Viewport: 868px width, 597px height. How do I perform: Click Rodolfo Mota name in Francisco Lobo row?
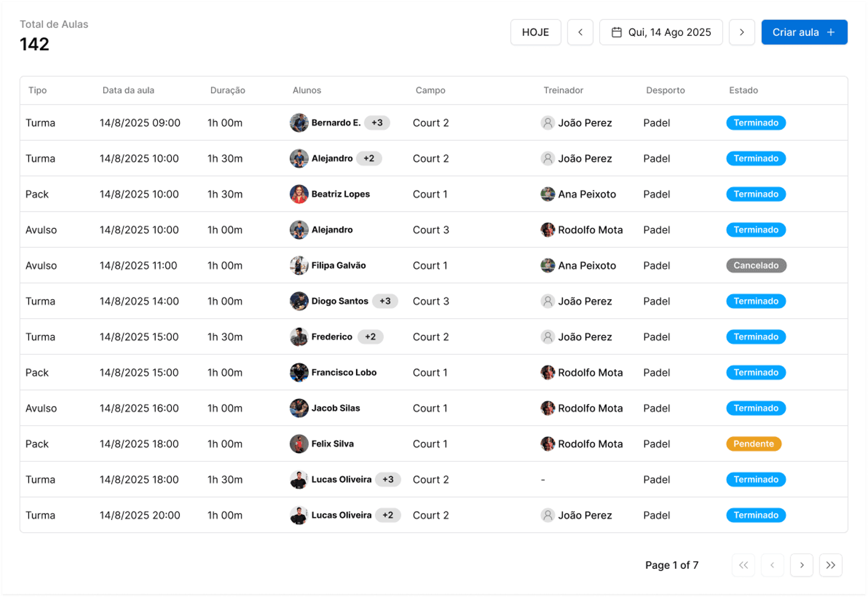590,372
